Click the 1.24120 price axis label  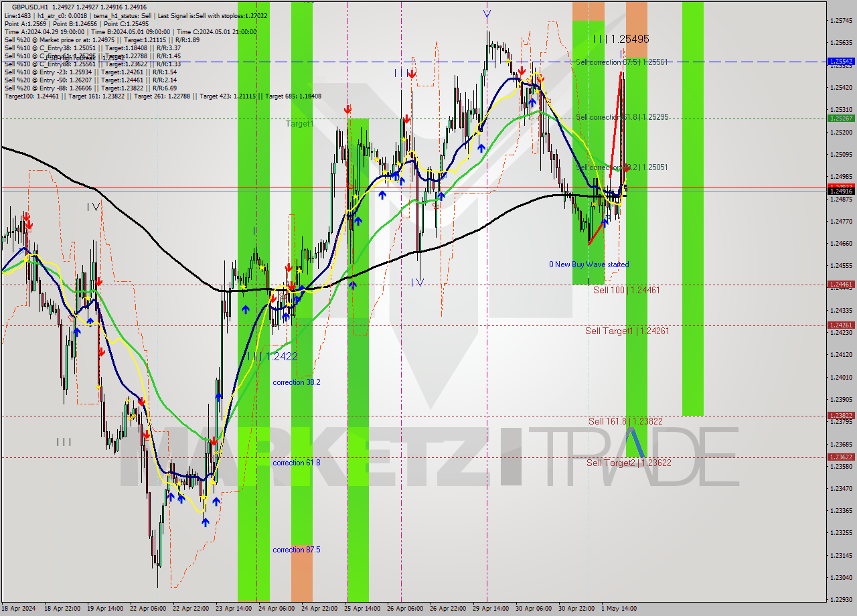841,355
